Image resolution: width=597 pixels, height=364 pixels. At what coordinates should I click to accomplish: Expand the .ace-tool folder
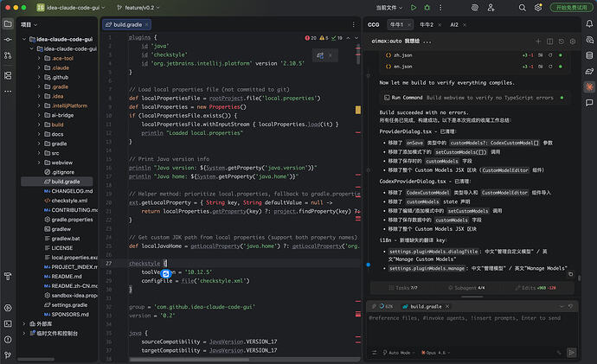point(39,58)
